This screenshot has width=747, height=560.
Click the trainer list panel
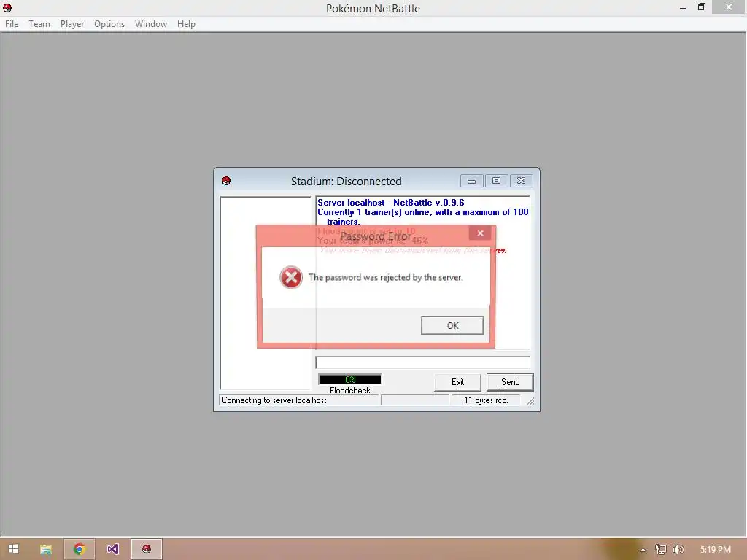pos(266,293)
